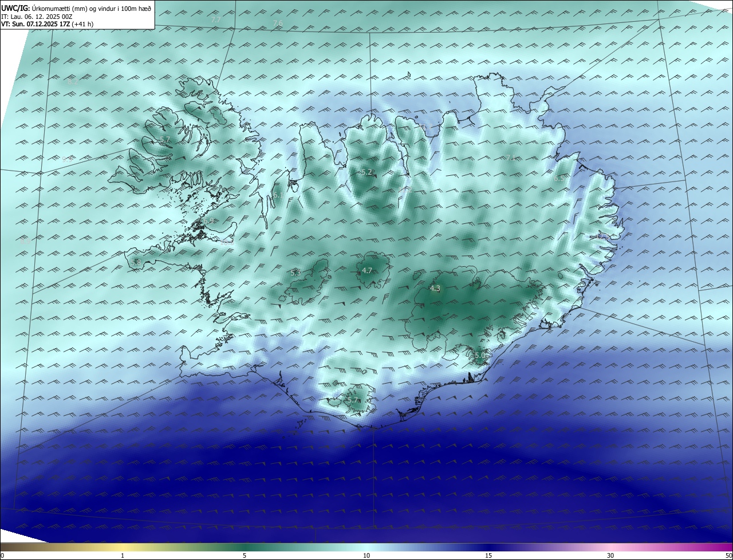733x560 pixels.
Task: Click the 6.1 value label
Action: coord(278,195)
